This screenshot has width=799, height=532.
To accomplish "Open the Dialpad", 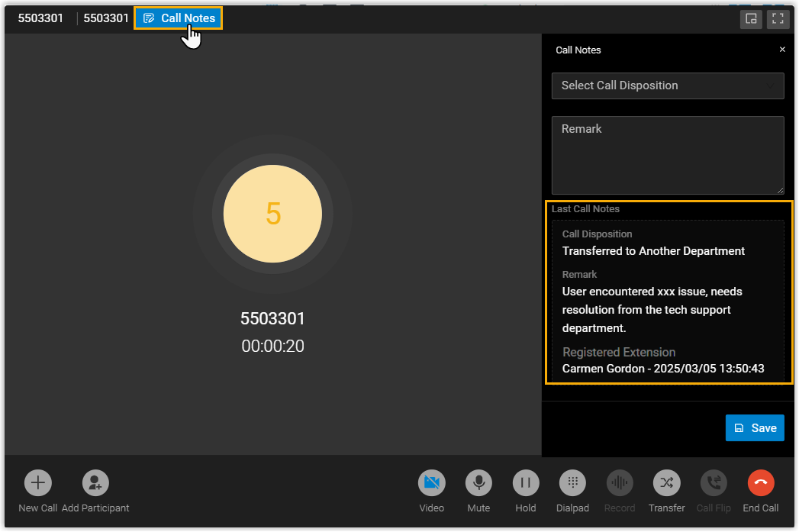I will (x=572, y=482).
